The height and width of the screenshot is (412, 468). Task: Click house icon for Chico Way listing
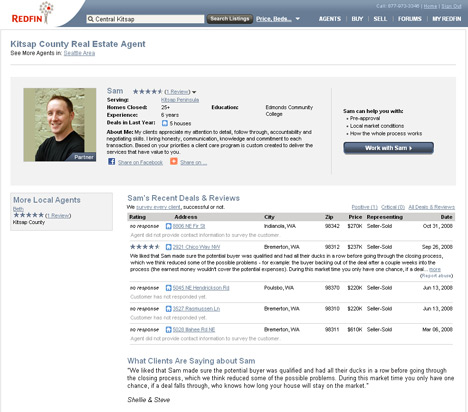(x=169, y=247)
